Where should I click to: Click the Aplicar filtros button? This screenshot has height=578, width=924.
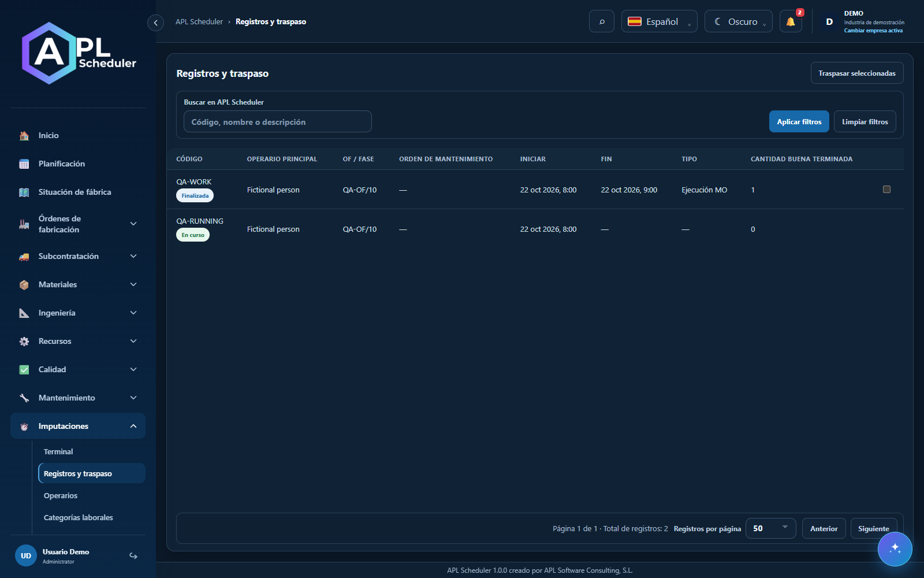[x=799, y=121]
